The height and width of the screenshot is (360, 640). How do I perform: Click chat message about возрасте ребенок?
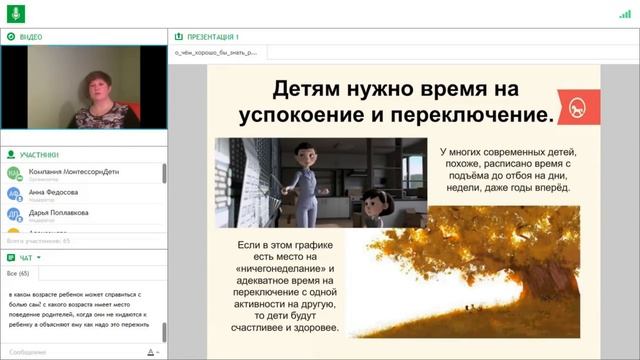coord(78,309)
